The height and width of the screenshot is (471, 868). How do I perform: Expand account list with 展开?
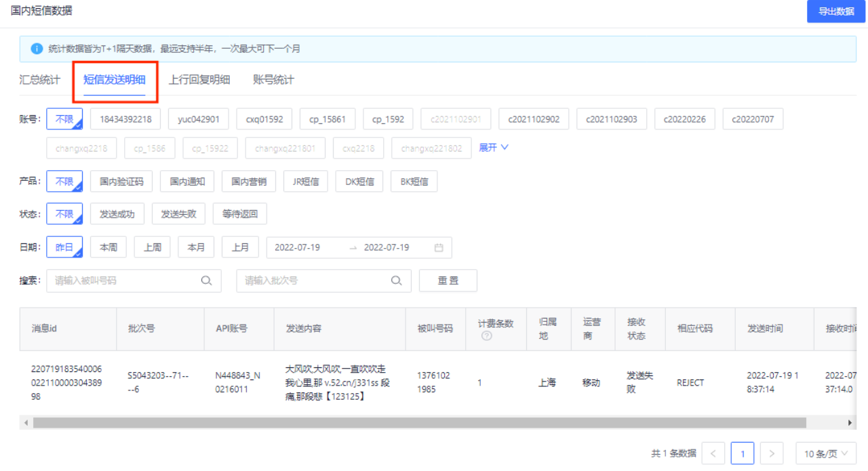(x=494, y=148)
